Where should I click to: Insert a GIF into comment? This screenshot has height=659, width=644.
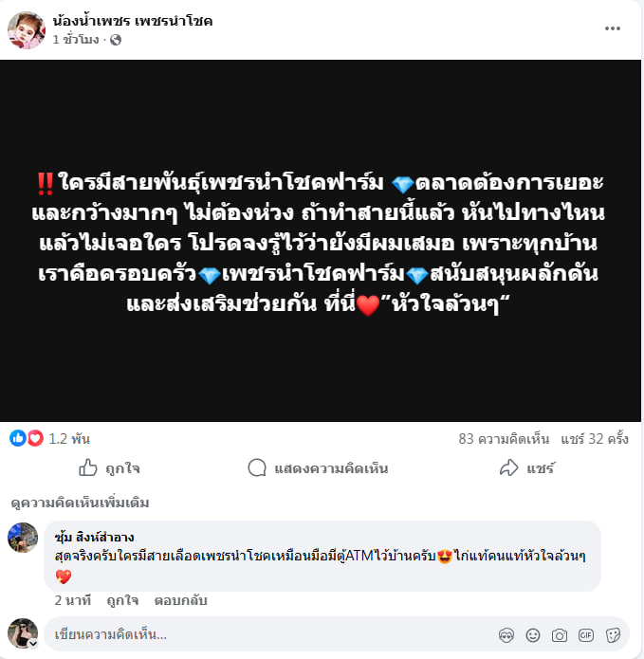pyautogui.click(x=586, y=635)
